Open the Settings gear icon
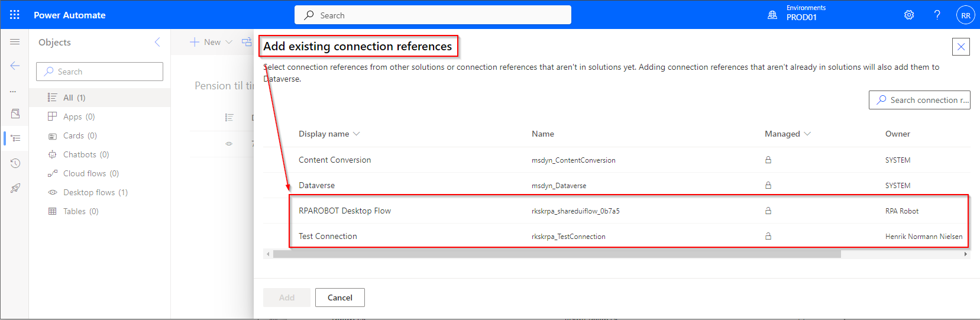Viewport: 980px width, 320px height. pos(909,15)
